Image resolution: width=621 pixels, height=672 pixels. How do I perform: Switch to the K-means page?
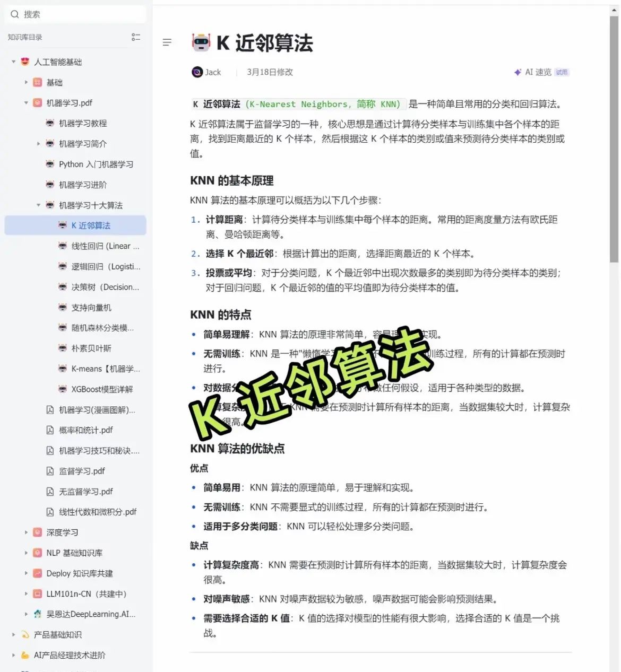pyautogui.click(x=99, y=369)
